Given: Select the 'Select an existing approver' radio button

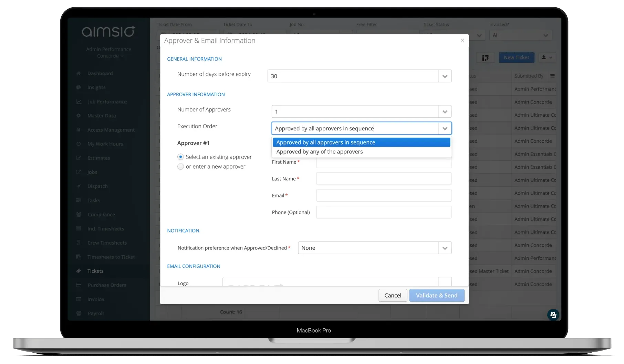Looking at the screenshot, I should click(x=180, y=157).
